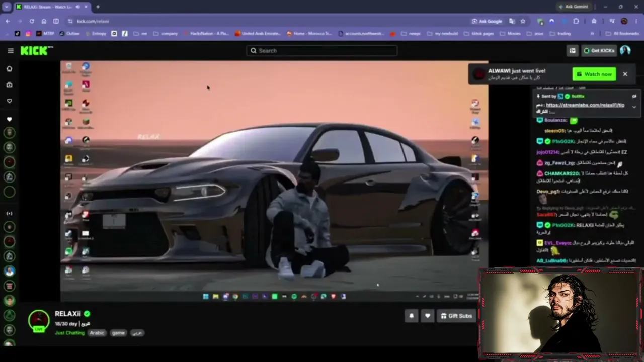Click the Get KICKs button
Screen dimensions: 644x362
click(599, 50)
